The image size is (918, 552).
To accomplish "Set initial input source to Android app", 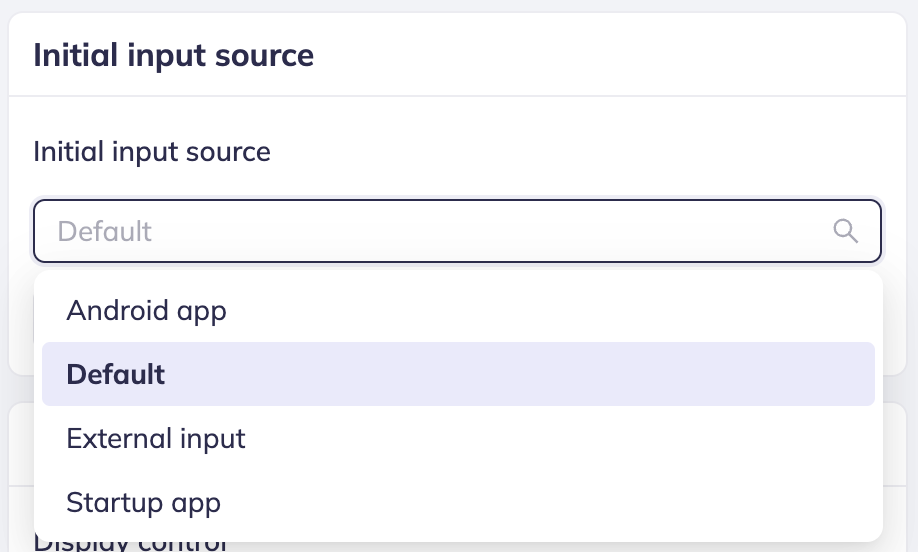I will coord(146,311).
